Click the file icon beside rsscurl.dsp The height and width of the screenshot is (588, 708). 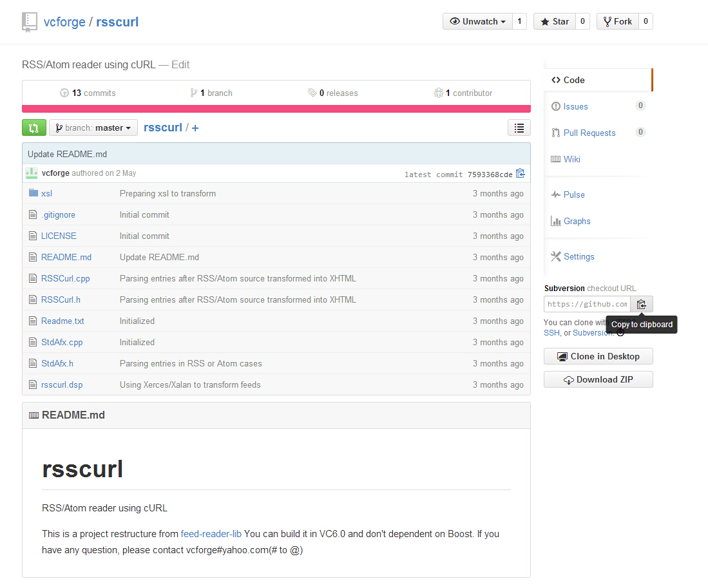pyautogui.click(x=33, y=384)
